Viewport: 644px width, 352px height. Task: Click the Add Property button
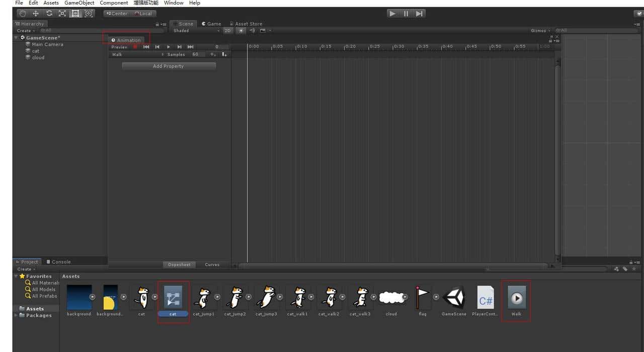[169, 66]
